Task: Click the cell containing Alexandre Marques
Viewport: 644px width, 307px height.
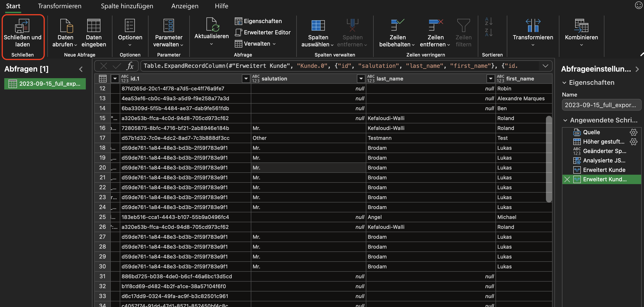Action: point(524,98)
